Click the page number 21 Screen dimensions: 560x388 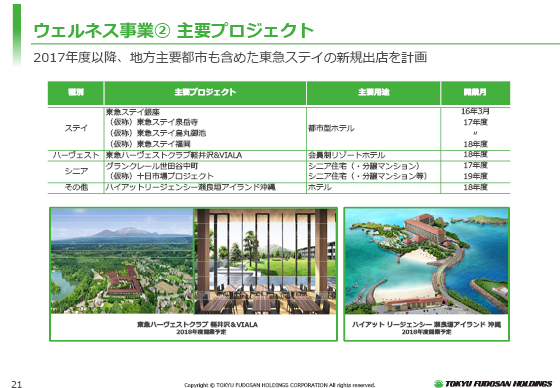click(x=16, y=384)
